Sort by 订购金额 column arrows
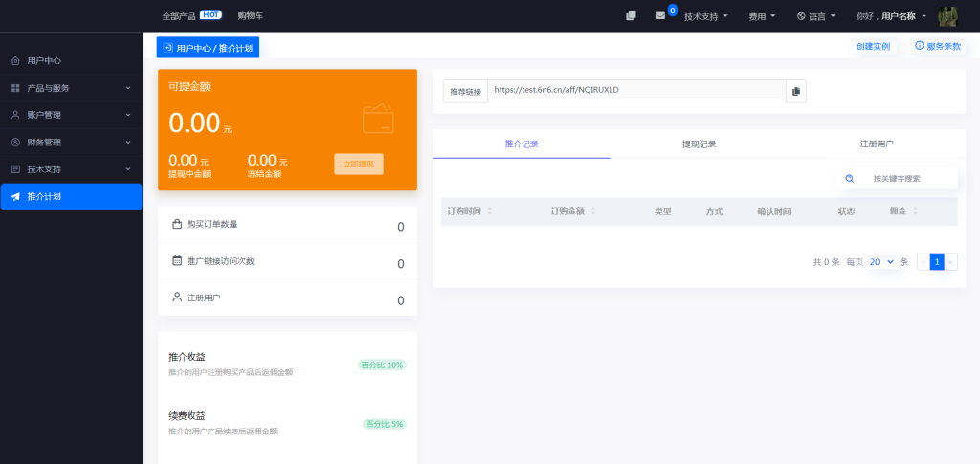The width and height of the screenshot is (980, 464). tap(593, 211)
